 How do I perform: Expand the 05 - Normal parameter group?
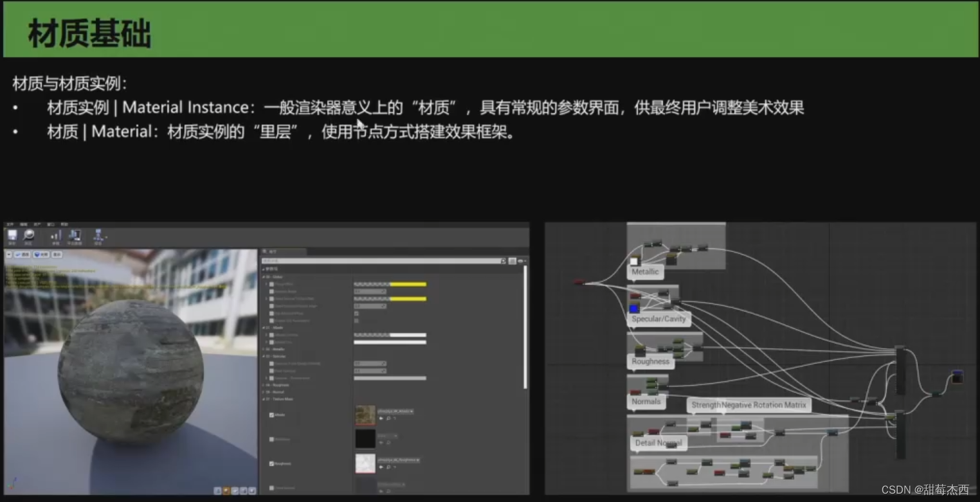(263, 392)
